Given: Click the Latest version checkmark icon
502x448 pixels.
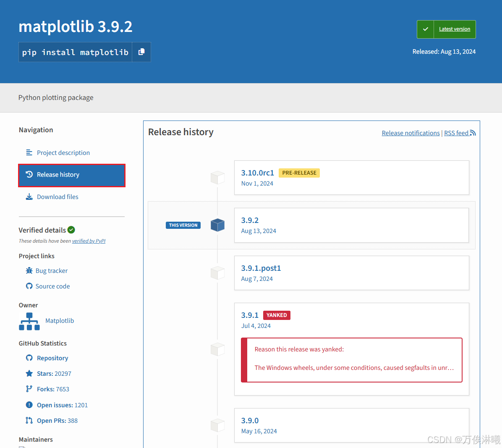Looking at the screenshot, I should (x=425, y=29).
